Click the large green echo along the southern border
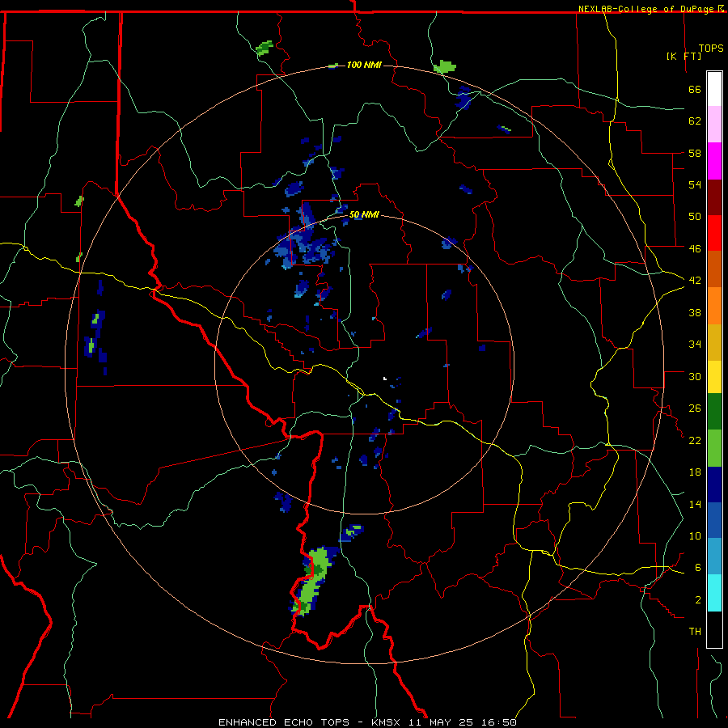 click(312, 582)
